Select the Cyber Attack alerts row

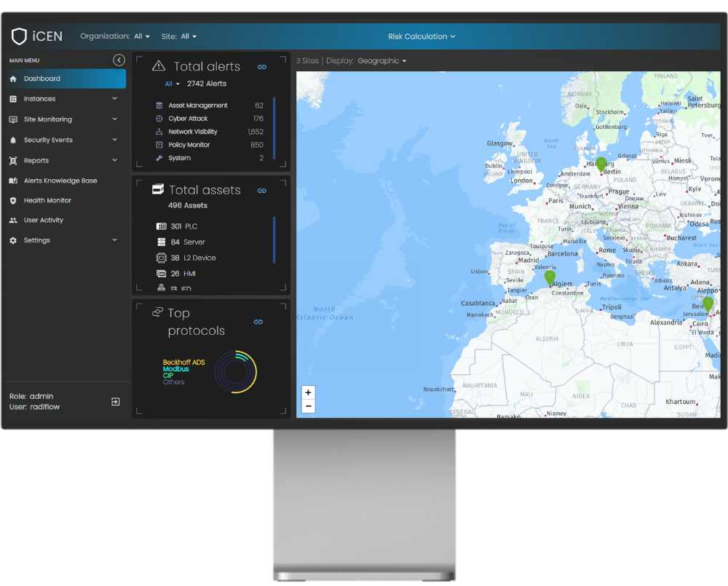210,119
